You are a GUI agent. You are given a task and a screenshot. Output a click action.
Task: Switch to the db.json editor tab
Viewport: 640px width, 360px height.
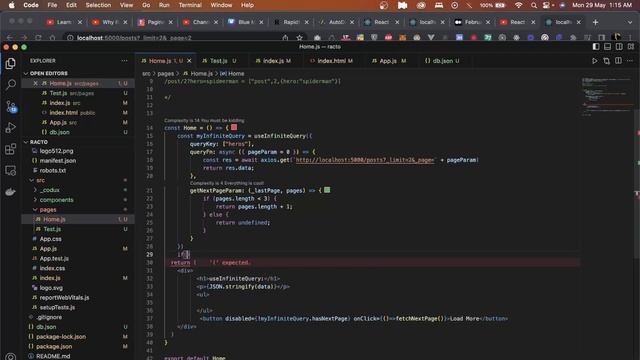[442, 61]
